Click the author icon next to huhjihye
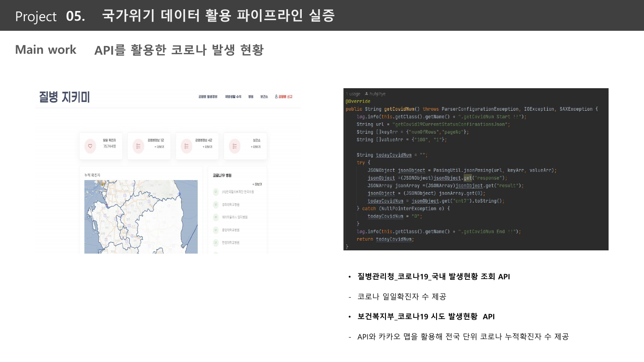The image size is (644, 362). click(x=367, y=94)
